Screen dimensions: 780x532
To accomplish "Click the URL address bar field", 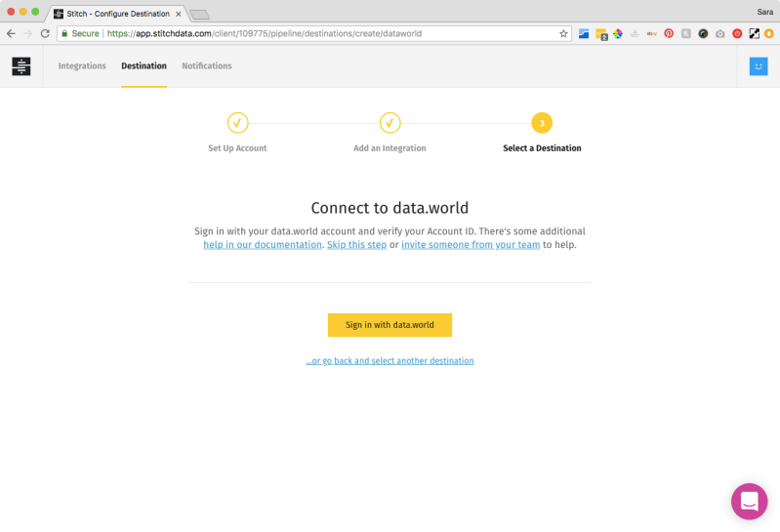I will [314, 34].
